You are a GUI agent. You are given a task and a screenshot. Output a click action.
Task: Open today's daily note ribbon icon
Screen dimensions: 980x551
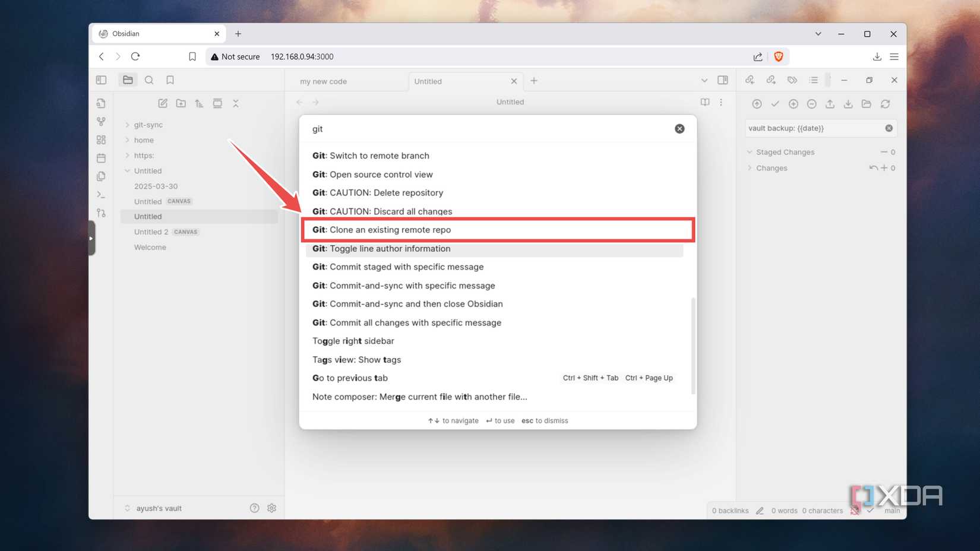click(x=101, y=158)
